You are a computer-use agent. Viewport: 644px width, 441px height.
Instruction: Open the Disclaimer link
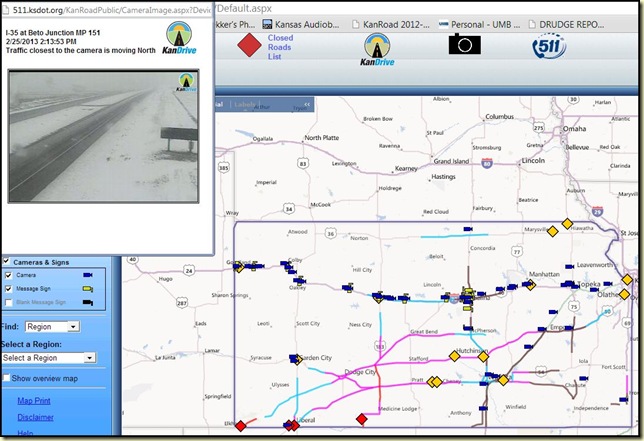click(35, 417)
